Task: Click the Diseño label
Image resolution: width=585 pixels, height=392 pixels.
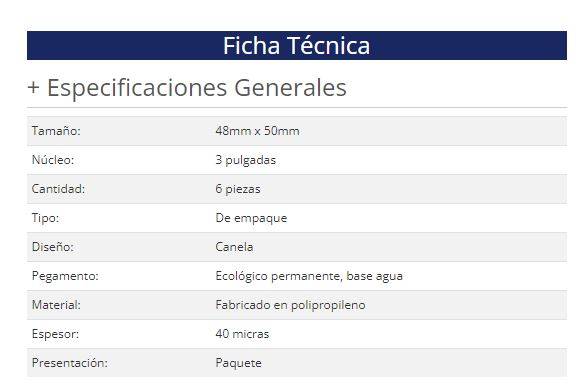Action: click(x=53, y=247)
